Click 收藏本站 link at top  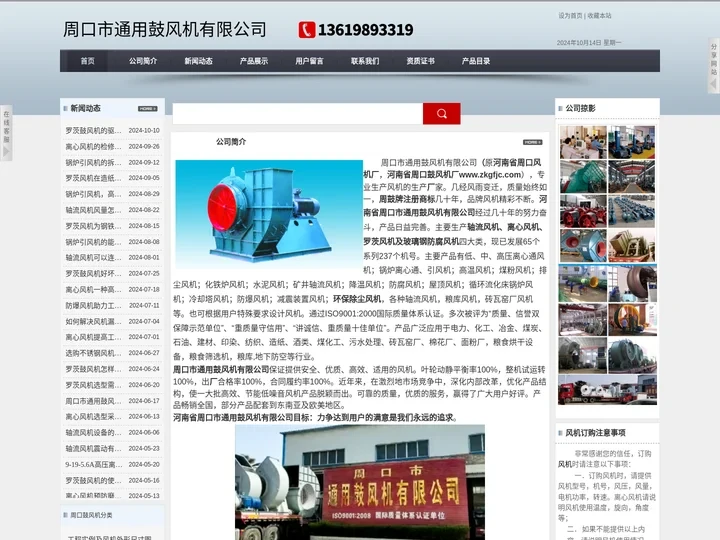pyautogui.click(x=599, y=16)
